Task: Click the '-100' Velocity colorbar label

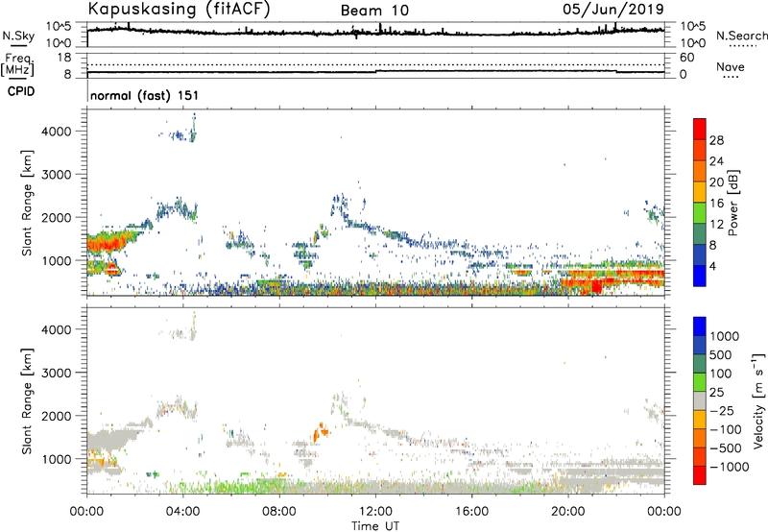Action: 726,429
